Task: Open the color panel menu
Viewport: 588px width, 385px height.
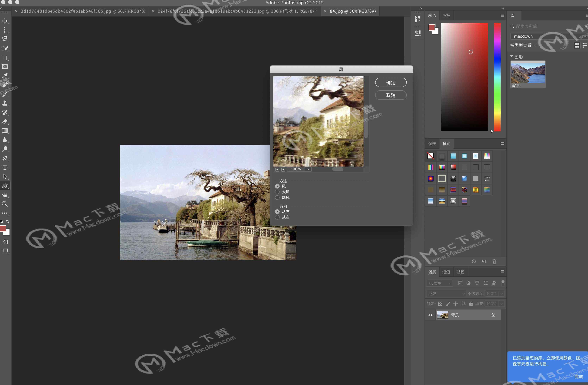Action: coord(502,15)
